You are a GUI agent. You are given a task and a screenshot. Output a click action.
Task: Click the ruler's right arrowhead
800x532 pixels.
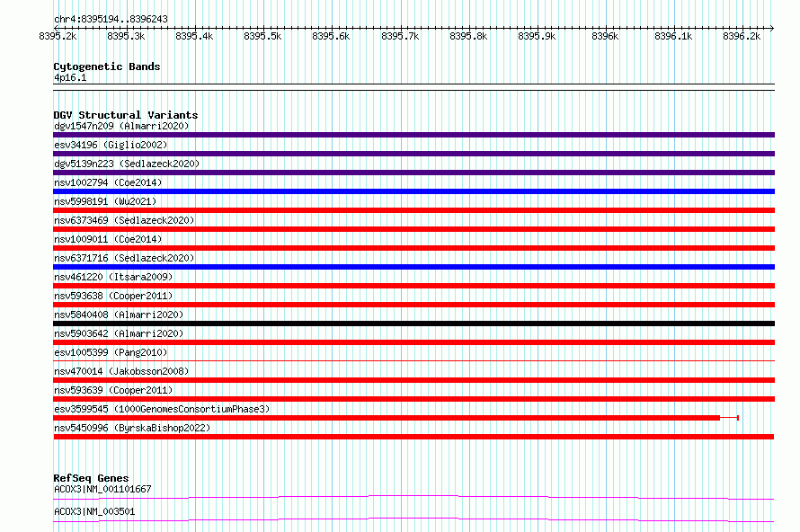(772, 28)
